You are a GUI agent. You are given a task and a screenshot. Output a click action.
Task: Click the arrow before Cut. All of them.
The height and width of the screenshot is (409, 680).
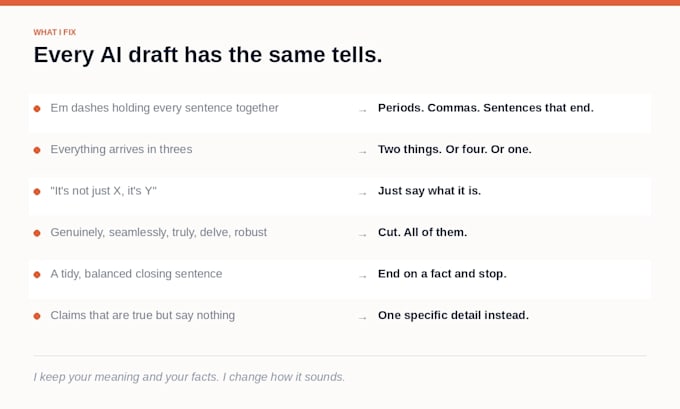(x=363, y=235)
